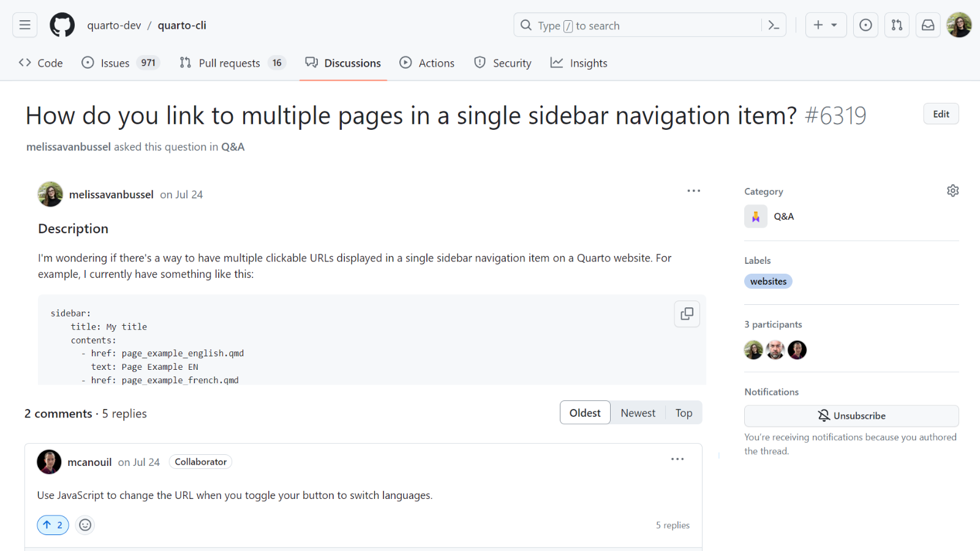Copy the sidebar code block contents
Image resolution: width=980 pixels, height=551 pixels.
coord(687,314)
